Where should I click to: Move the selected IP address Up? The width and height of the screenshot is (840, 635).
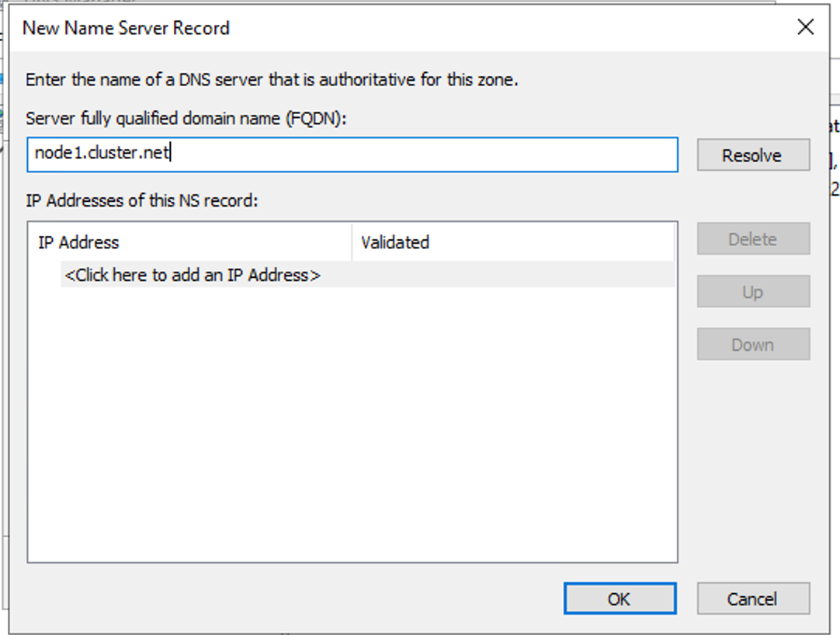[x=752, y=291]
